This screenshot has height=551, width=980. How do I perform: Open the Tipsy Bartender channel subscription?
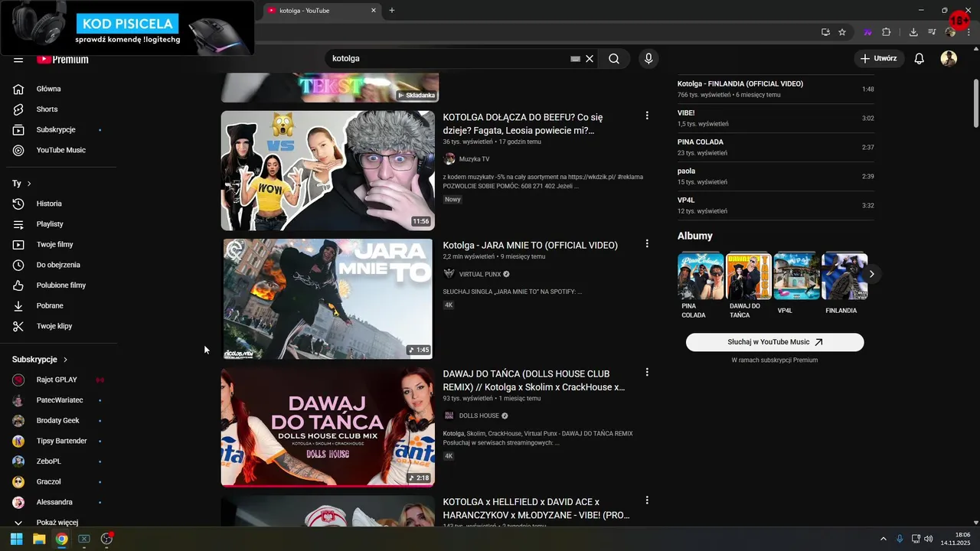(61, 441)
